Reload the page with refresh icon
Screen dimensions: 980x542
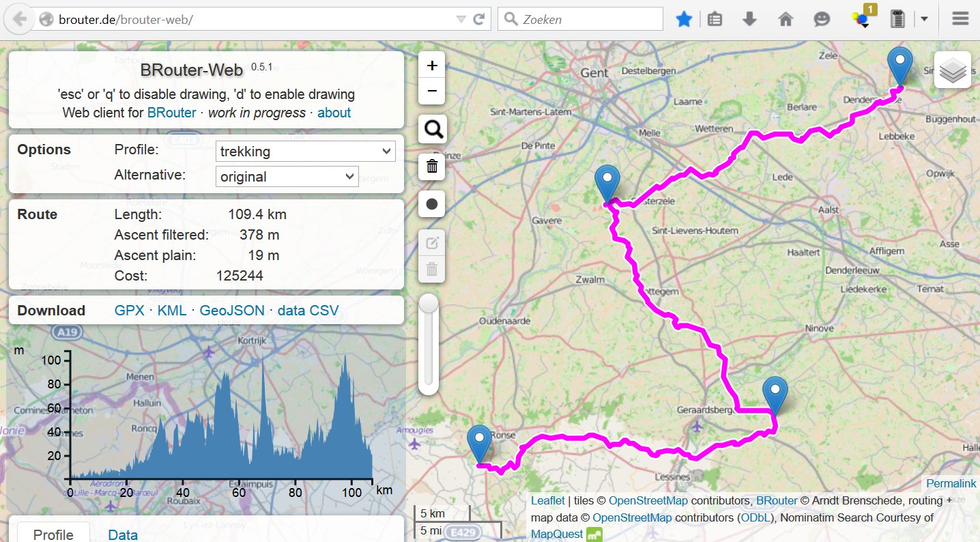coord(479,19)
